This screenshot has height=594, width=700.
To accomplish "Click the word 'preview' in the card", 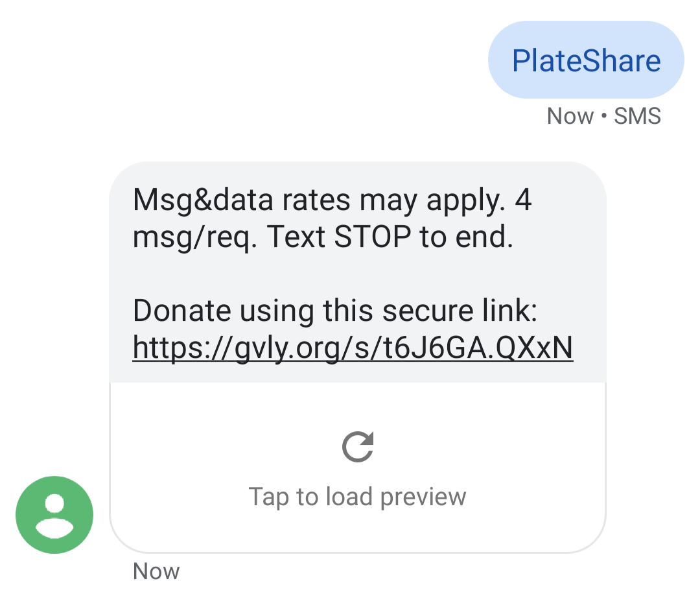I will point(423,497).
